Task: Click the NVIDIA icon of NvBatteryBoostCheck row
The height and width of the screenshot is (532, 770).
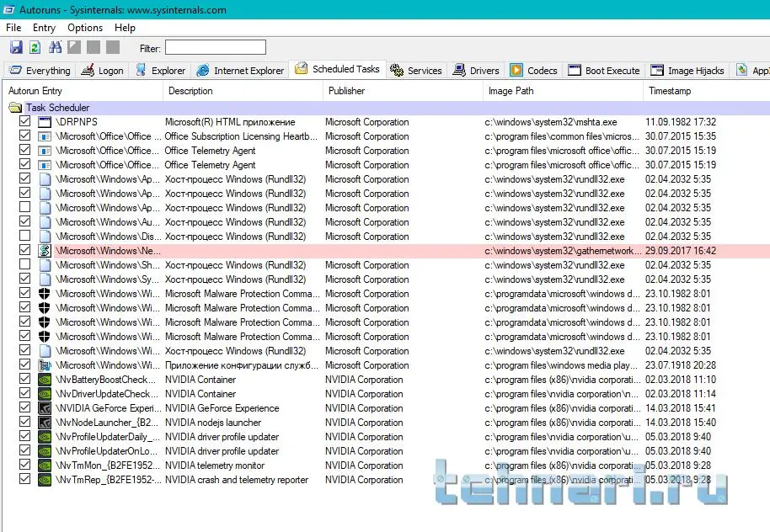Action: click(45, 380)
